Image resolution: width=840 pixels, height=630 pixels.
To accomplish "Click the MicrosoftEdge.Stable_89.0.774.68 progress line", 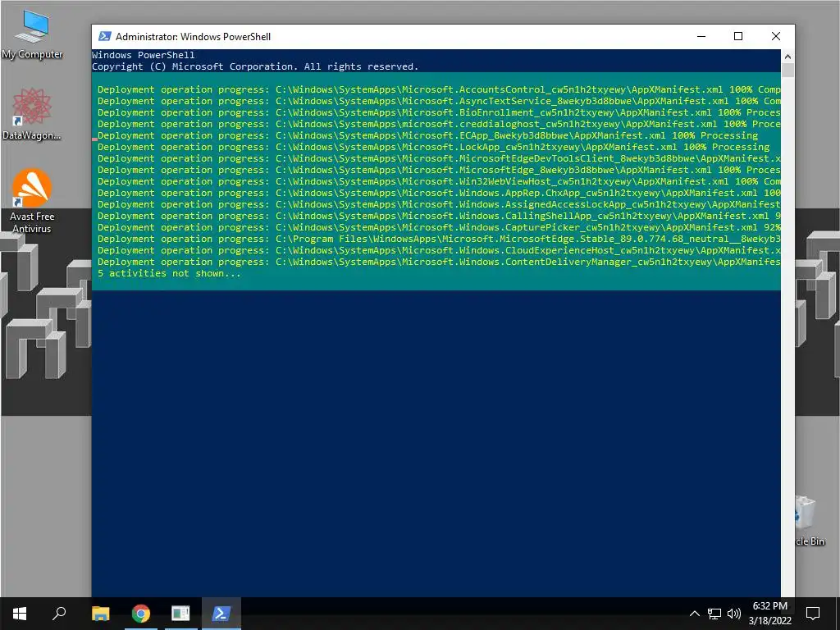I will (x=439, y=239).
